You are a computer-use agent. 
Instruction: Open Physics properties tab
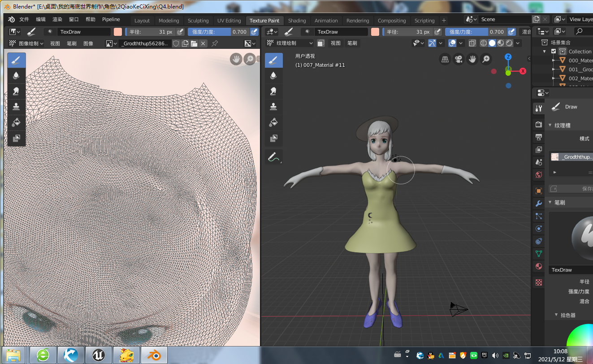coord(539,229)
